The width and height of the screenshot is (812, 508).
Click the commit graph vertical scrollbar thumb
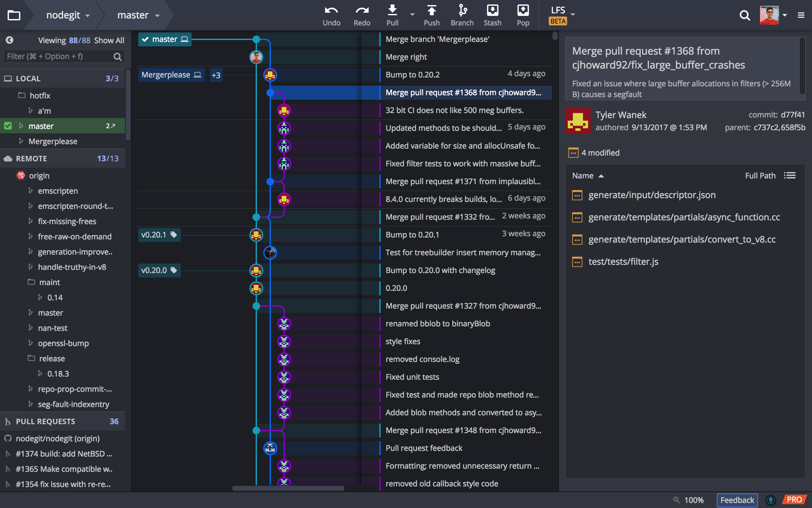coord(555,35)
